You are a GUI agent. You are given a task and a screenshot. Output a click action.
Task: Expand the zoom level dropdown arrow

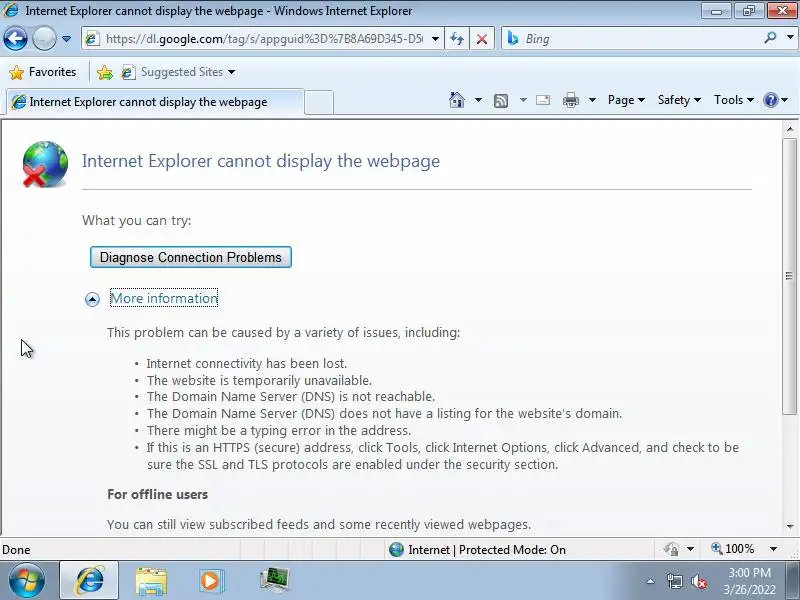point(773,549)
